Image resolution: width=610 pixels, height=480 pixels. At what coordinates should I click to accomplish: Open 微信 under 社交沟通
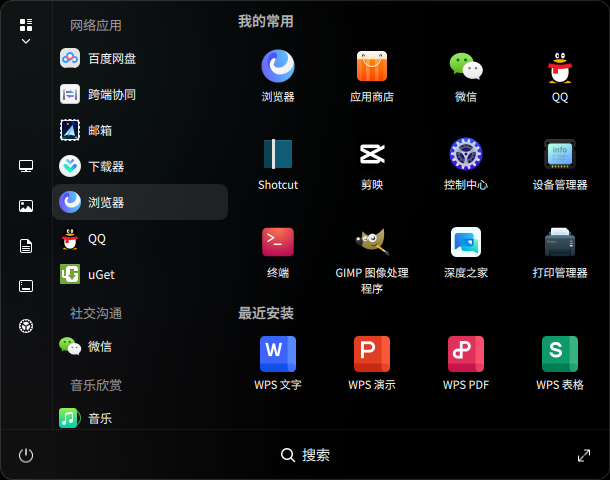coord(140,346)
